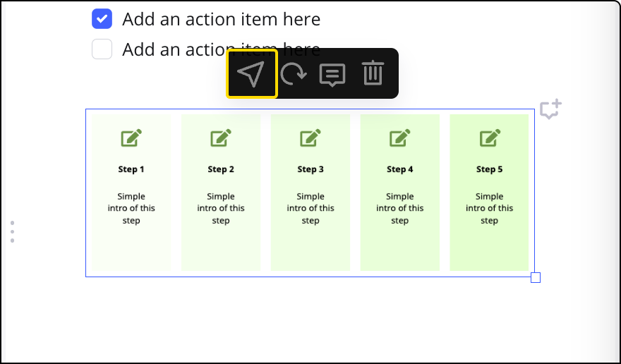The height and width of the screenshot is (364, 621).
Task: Click the intro text under Step 2
Action: 221,208
